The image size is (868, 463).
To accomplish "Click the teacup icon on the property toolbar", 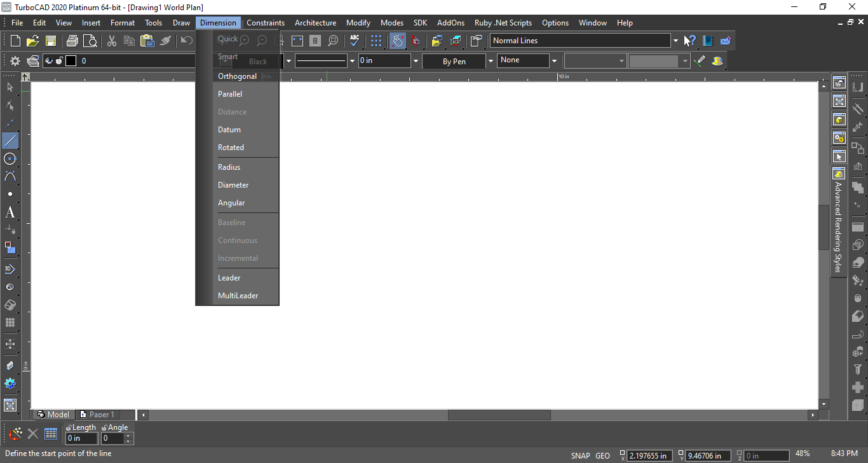I will pos(717,61).
